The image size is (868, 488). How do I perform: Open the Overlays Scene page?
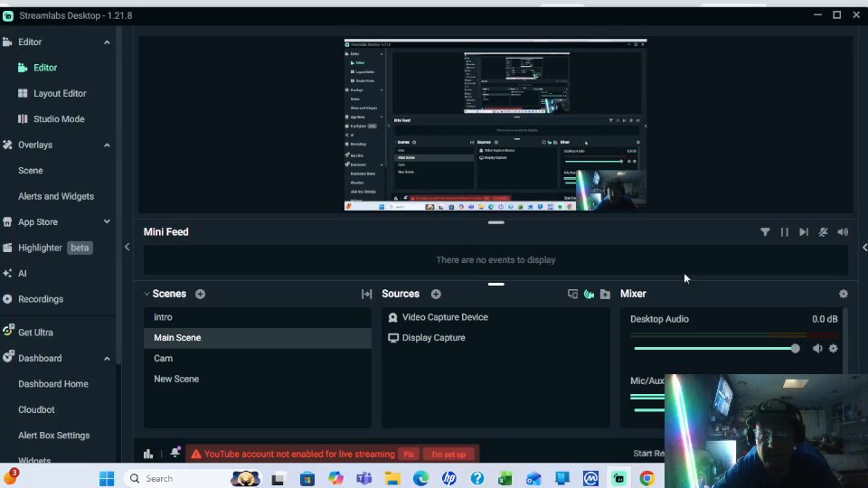[31, 171]
